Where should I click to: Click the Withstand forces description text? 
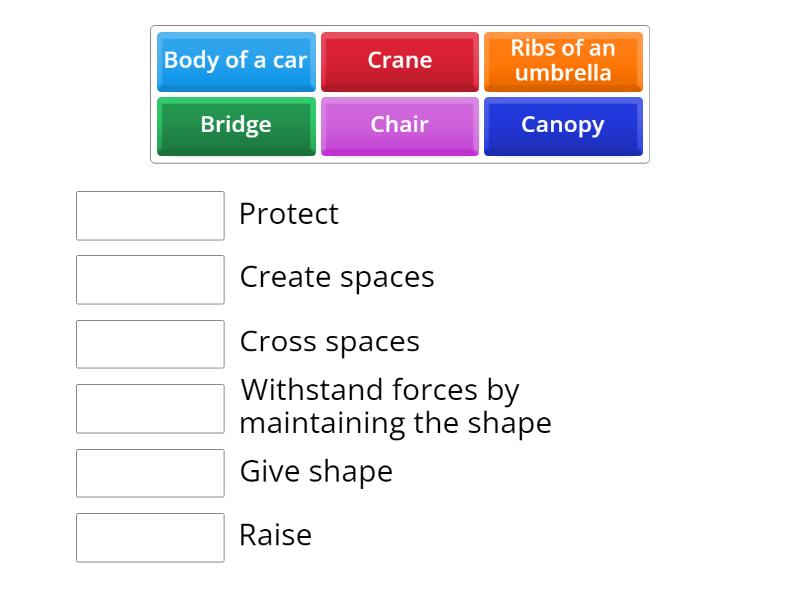pyautogui.click(x=394, y=406)
